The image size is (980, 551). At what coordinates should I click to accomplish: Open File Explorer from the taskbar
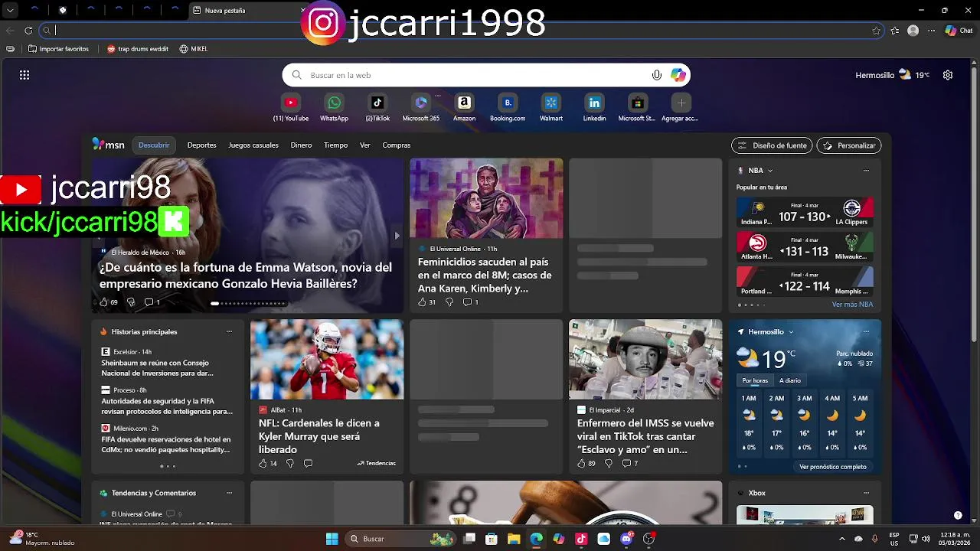(x=514, y=539)
